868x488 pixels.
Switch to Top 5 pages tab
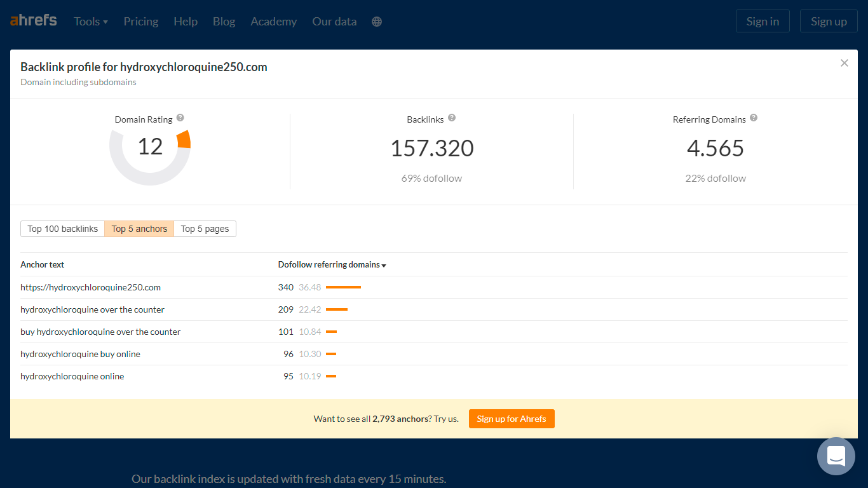point(205,229)
